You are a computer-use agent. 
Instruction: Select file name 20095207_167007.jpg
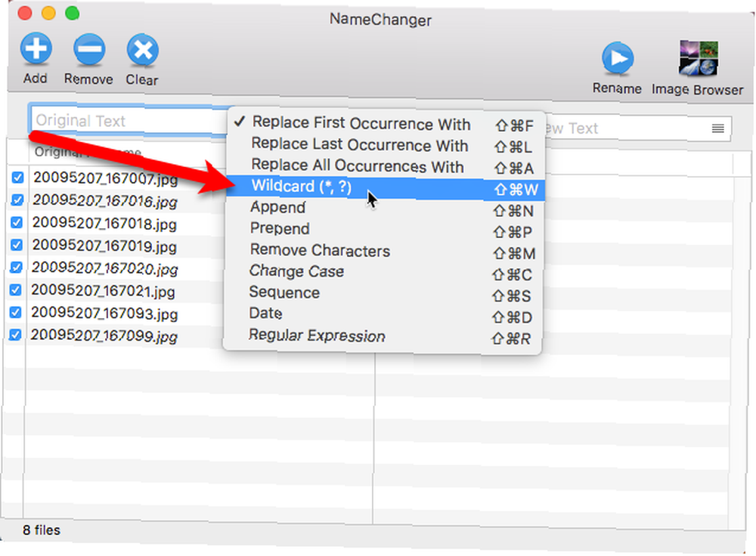tap(106, 178)
